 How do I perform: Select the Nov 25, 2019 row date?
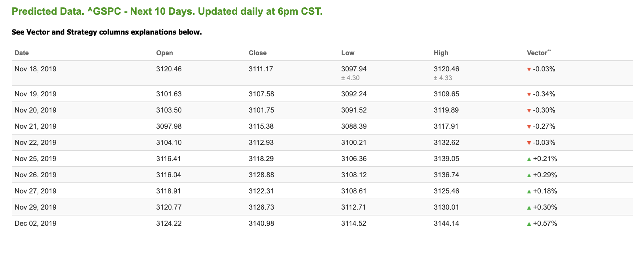tap(36, 159)
